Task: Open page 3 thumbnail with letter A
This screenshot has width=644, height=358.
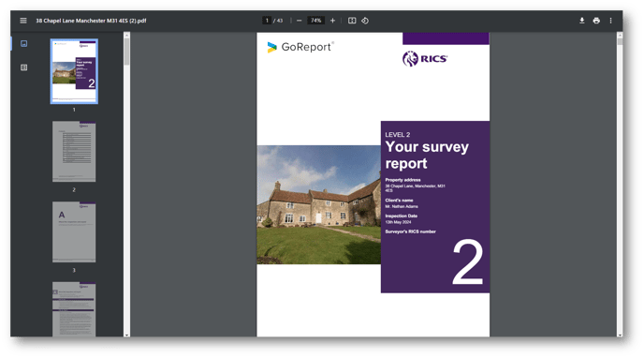Action: [74, 231]
